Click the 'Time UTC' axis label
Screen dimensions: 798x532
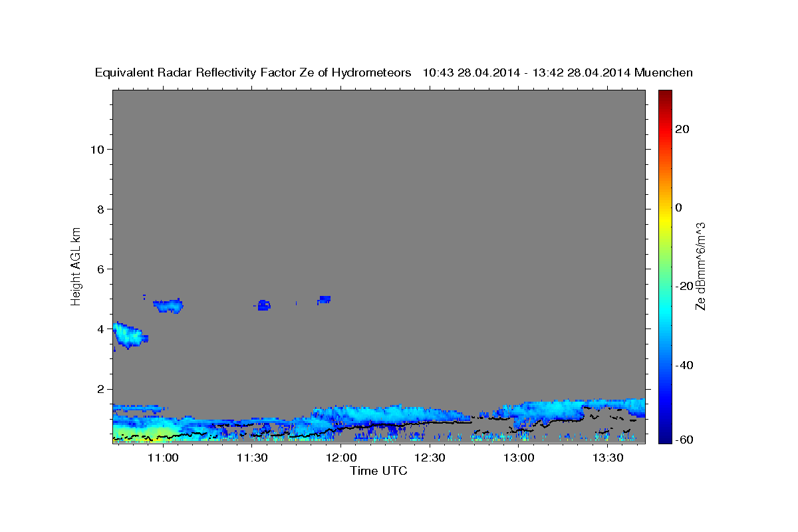point(378,471)
